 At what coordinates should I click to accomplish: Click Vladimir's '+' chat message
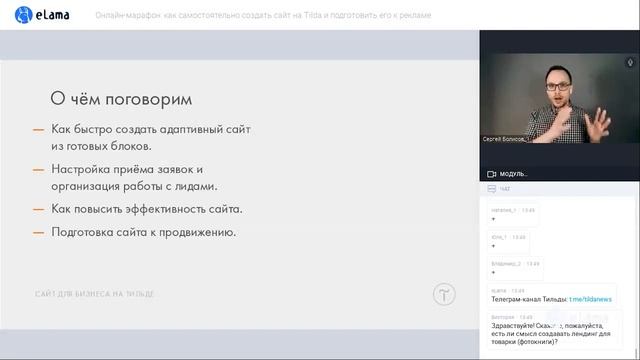click(x=516, y=268)
